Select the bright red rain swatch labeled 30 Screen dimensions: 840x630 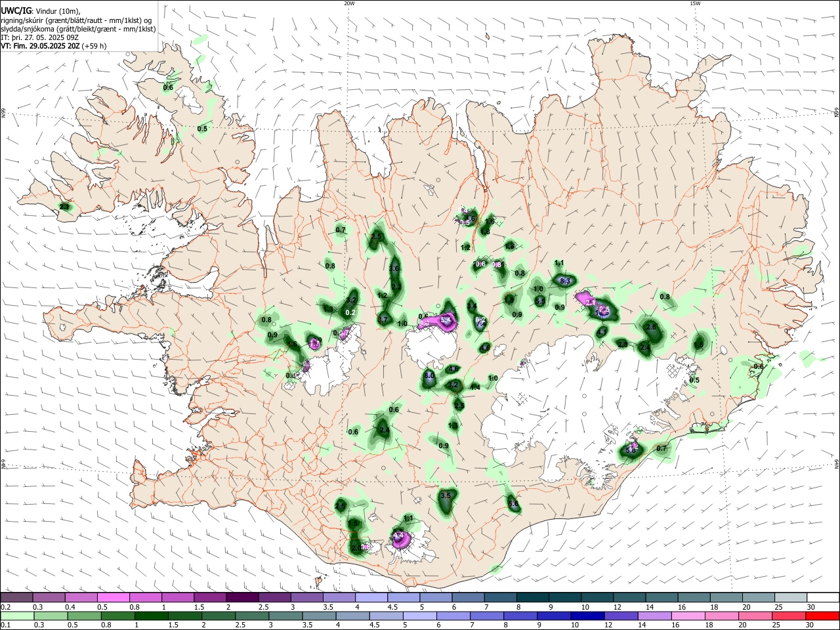coord(823,616)
